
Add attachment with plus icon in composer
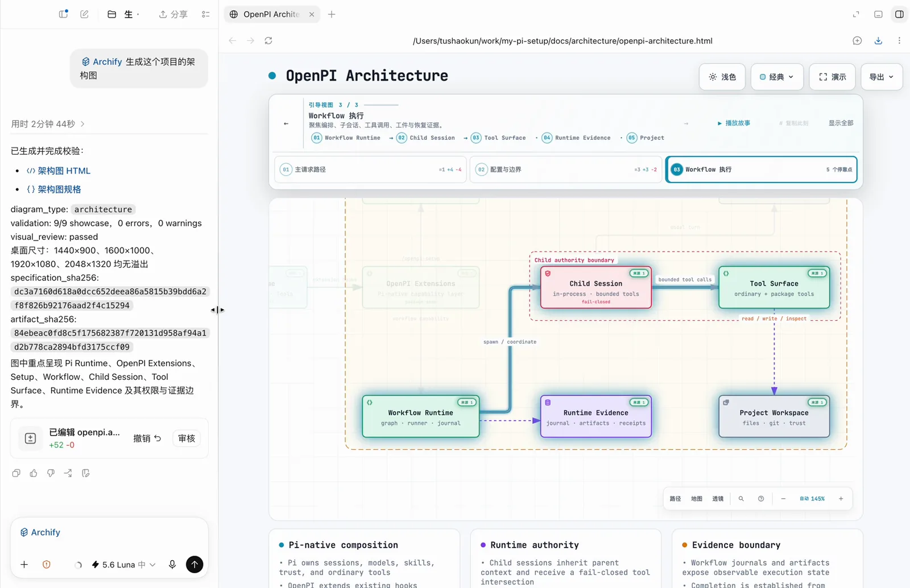(x=24, y=565)
